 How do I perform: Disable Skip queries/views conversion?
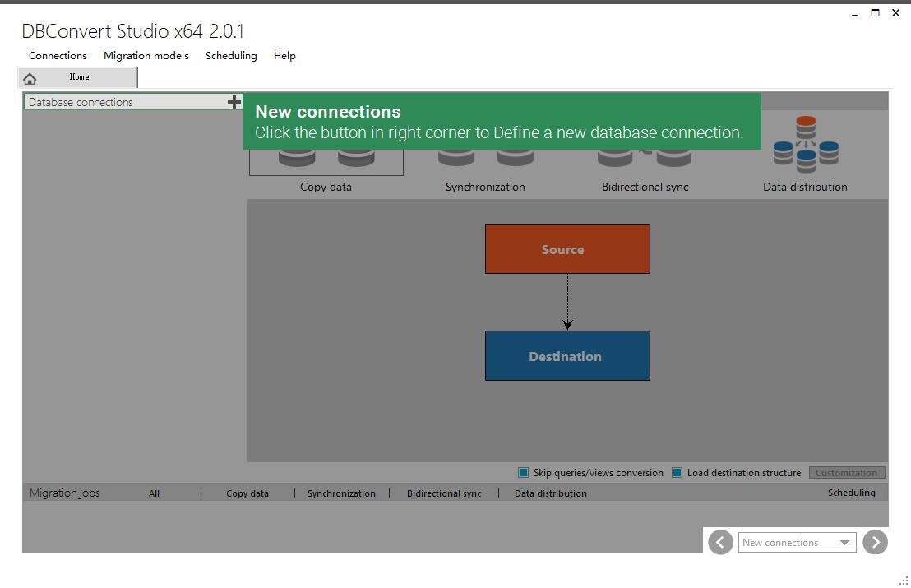pyautogui.click(x=523, y=473)
